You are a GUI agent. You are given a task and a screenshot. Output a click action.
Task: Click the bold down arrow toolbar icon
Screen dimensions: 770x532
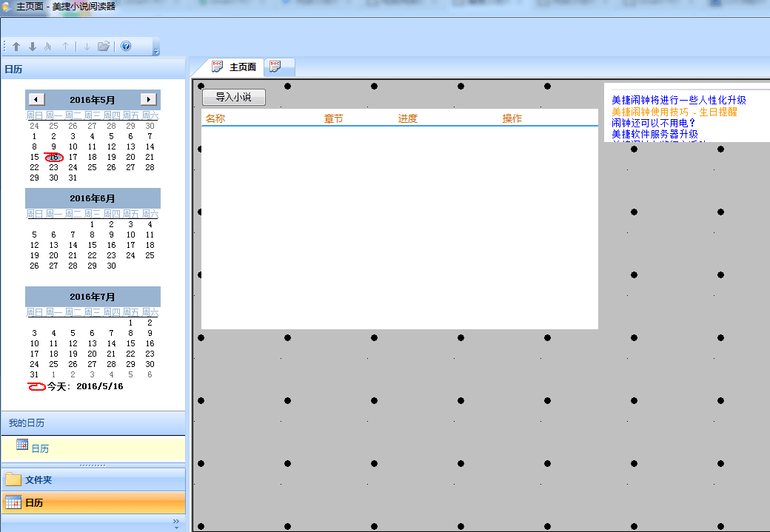pos(33,47)
